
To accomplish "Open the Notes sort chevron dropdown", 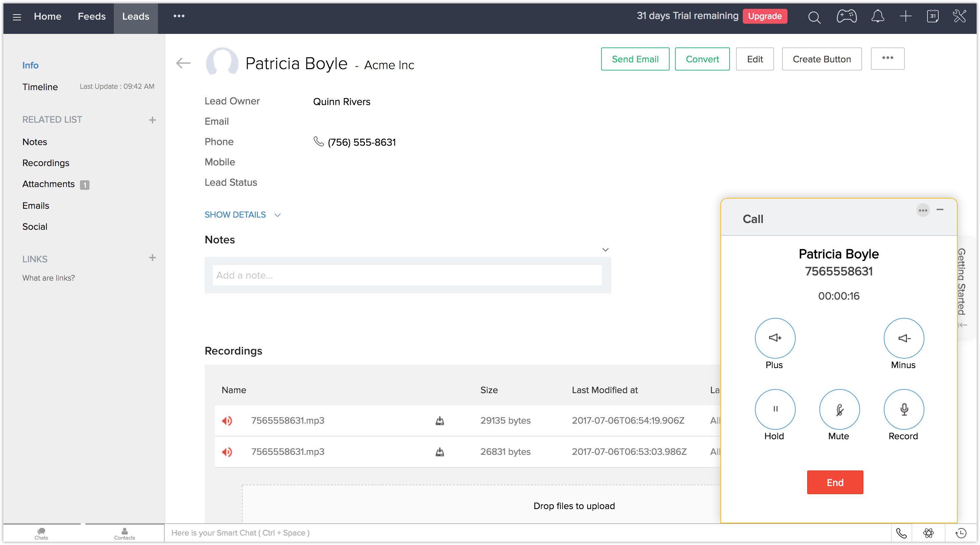I will pos(605,250).
